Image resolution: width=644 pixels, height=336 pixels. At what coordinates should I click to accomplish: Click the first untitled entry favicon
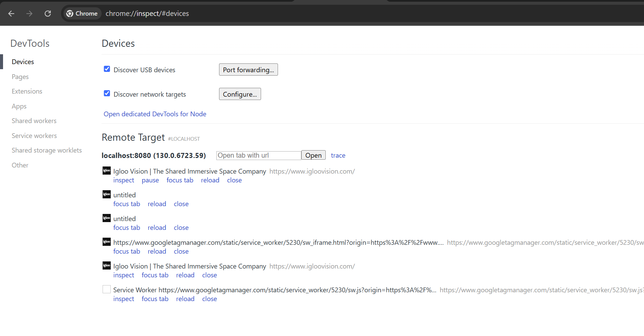tap(107, 195)
